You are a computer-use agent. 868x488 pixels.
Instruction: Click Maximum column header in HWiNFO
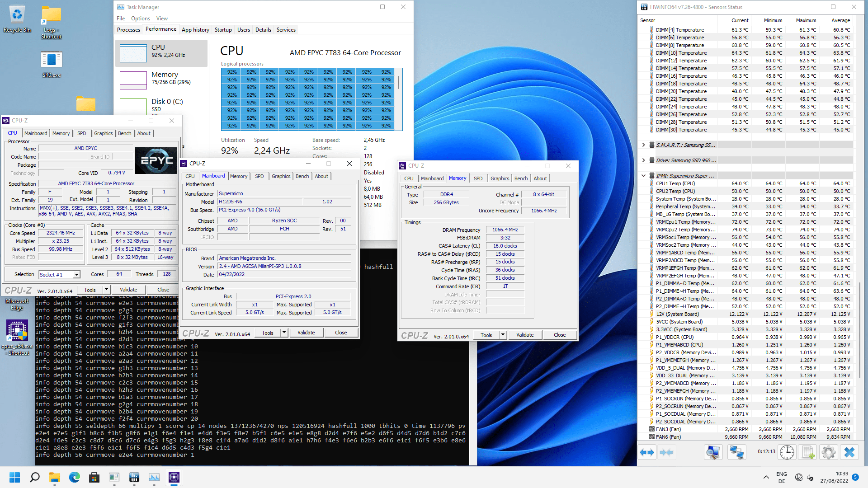(806, 20)
